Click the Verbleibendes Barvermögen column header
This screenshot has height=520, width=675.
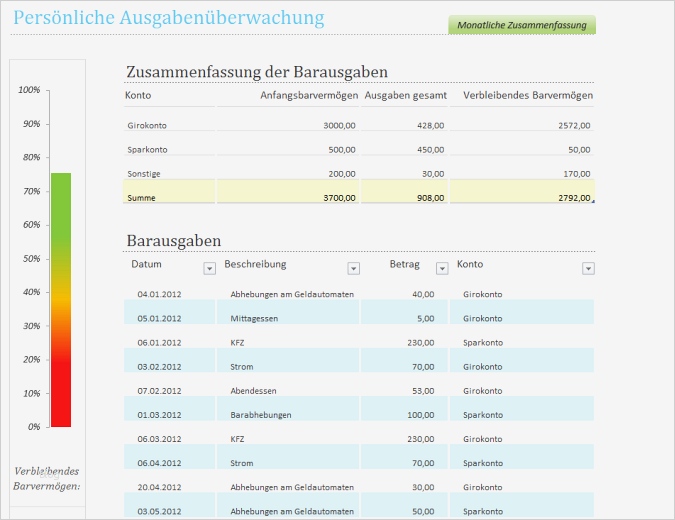tap(528, 96)
